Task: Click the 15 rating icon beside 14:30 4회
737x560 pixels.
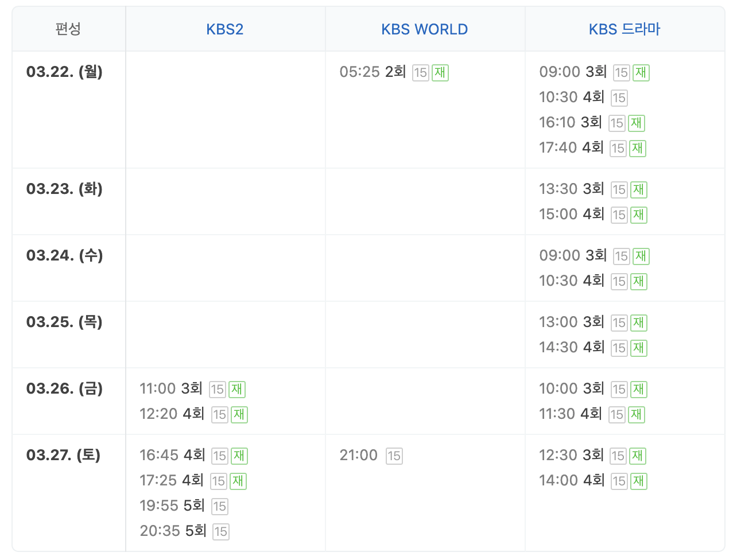Action: (x=619, y=348)
